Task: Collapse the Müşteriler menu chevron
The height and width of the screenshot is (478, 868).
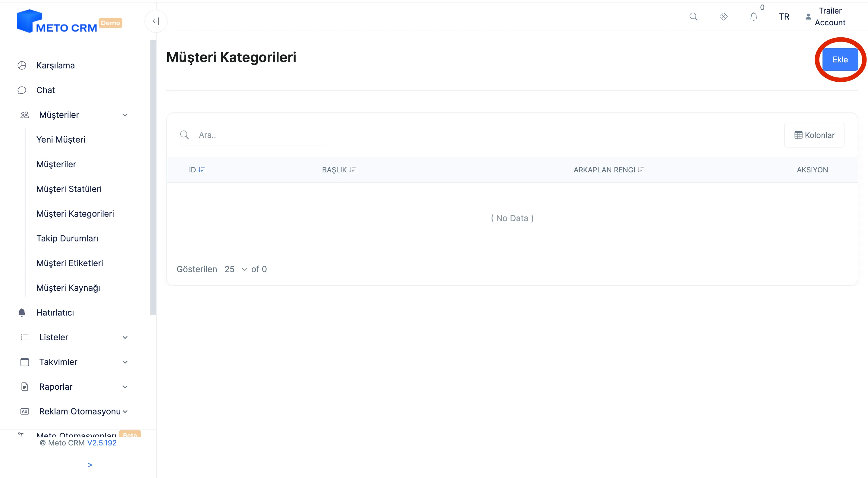Action: (125, 115)
